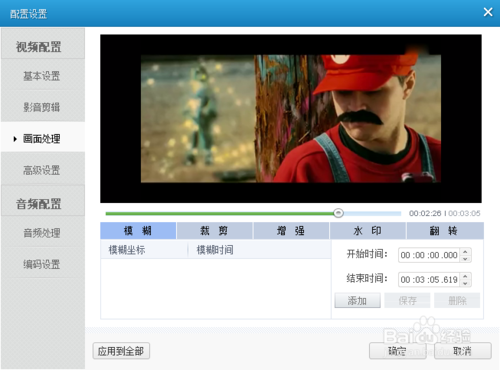Open 影音剪辑 in the sidebar
This screenshot has height=370, width=500.
[43, 107]
